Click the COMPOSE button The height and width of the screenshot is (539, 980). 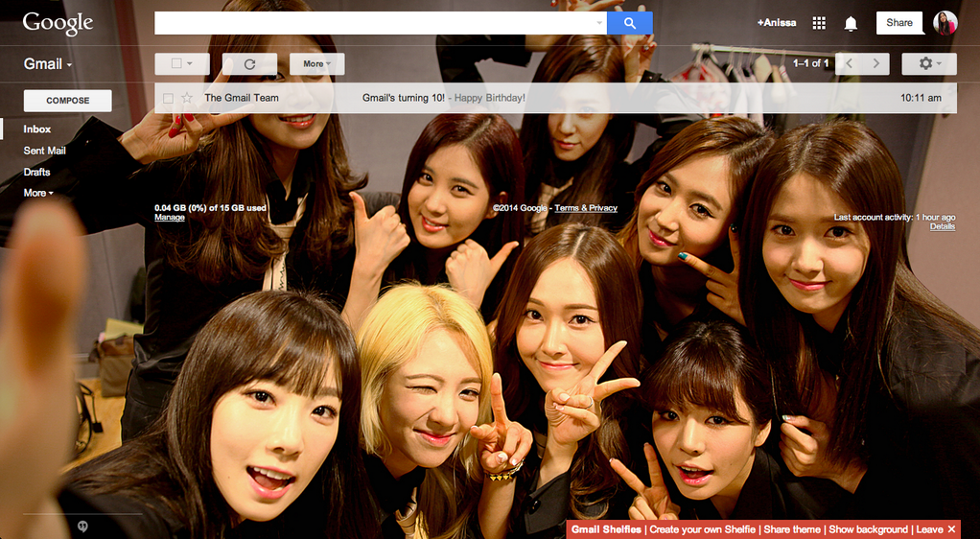click(x=67, y=101)
